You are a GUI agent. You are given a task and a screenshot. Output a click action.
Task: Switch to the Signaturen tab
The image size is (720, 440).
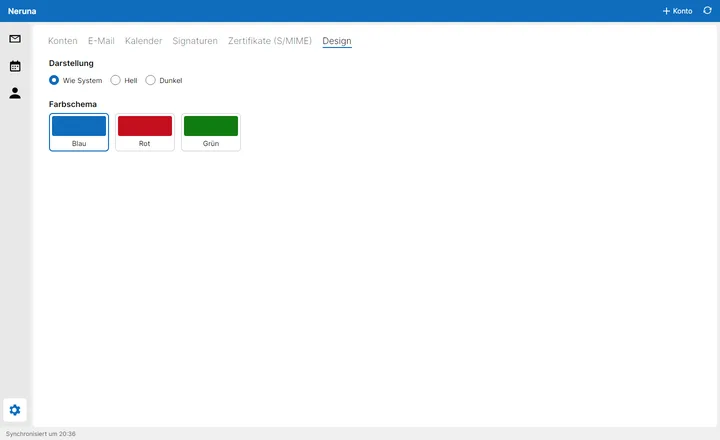click(x=195, y=41)
